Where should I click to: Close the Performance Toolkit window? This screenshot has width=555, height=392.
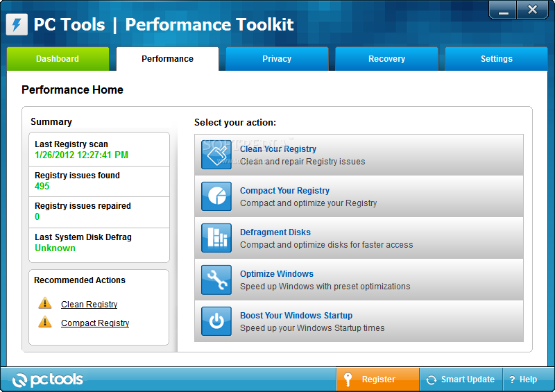click(x=532, y=10)
